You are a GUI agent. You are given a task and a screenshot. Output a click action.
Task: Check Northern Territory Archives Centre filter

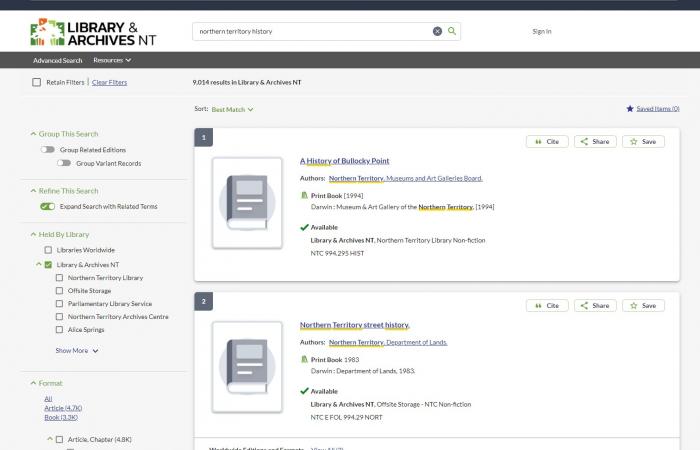click(59, 317)
